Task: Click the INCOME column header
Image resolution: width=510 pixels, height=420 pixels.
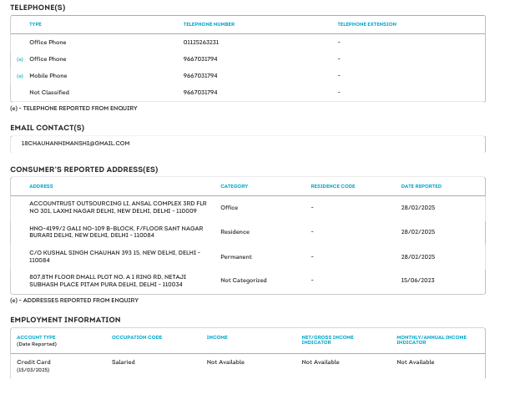Action: point(217,337)
